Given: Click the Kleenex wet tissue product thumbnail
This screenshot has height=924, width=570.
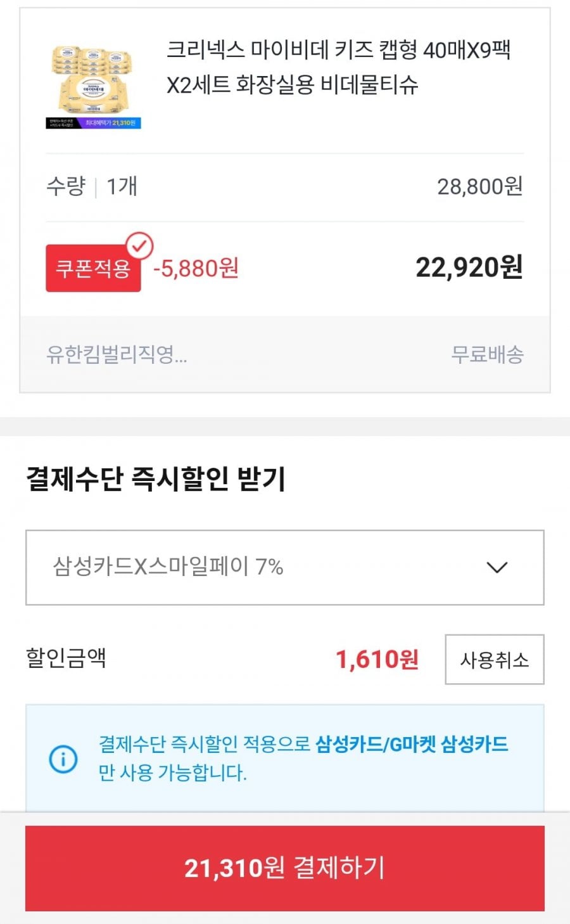Looking at the screenshot, I should tap(93, 86).
